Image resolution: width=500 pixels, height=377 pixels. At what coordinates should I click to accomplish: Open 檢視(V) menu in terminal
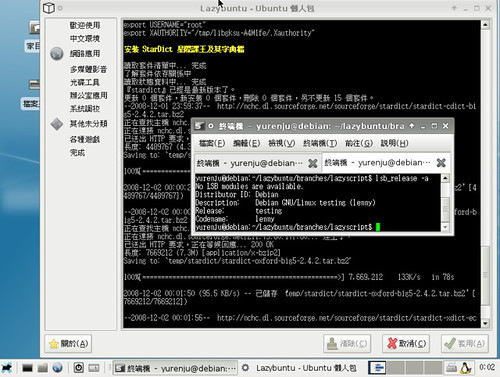pos(282,143)
